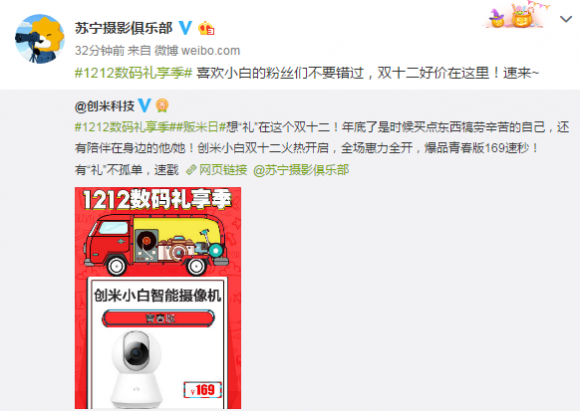Open the #1212数码礼享季# hashtag in reposted text
Image resolution: width=580 pixels, height=411 pixels.
(122, 127)
